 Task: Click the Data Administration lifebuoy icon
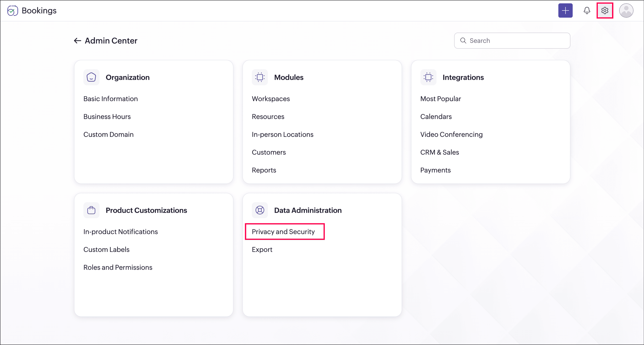click(260, 210)
